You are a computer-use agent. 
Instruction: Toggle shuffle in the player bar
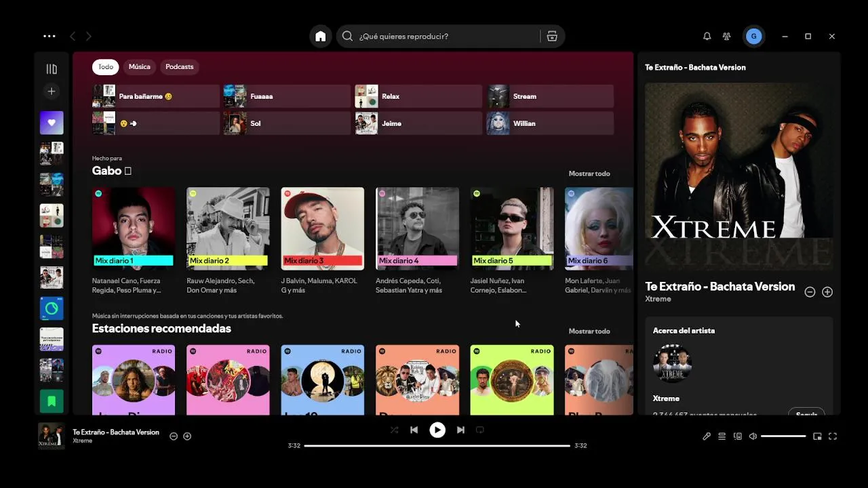pyautogui.click(x=395, y=430)
